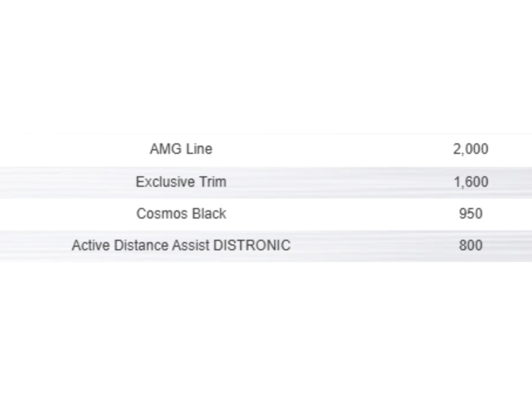Image resolution: width=532 pixels, height=399 pixels.
Task: Pick the Cosmos Black option label
Action: 181,214
